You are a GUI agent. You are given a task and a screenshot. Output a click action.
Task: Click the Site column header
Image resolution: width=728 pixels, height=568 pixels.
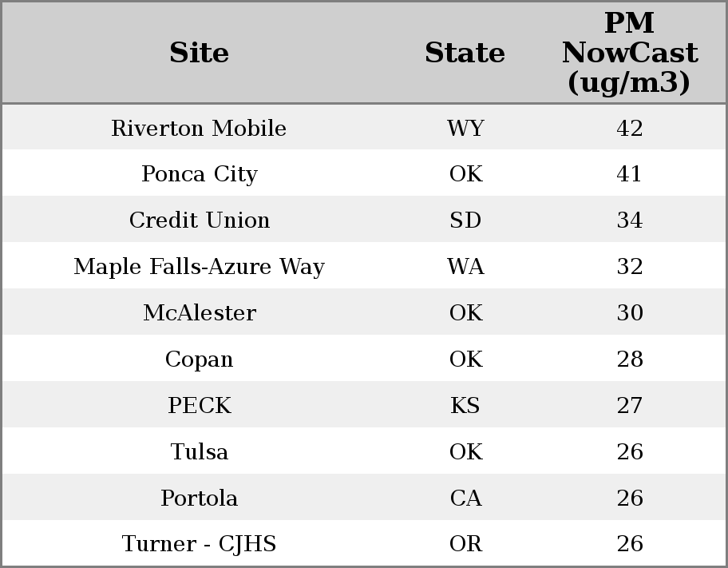click(199, 53)
